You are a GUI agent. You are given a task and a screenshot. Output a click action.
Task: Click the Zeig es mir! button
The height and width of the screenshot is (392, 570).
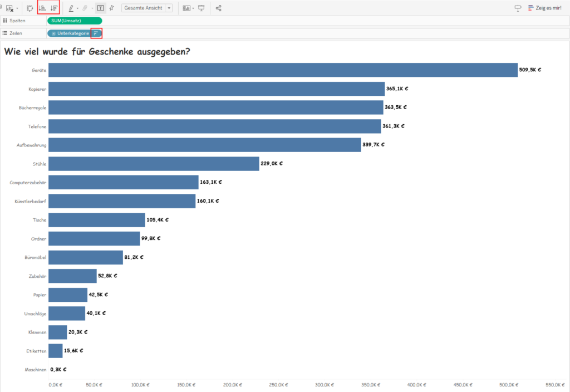click(548, 8)
